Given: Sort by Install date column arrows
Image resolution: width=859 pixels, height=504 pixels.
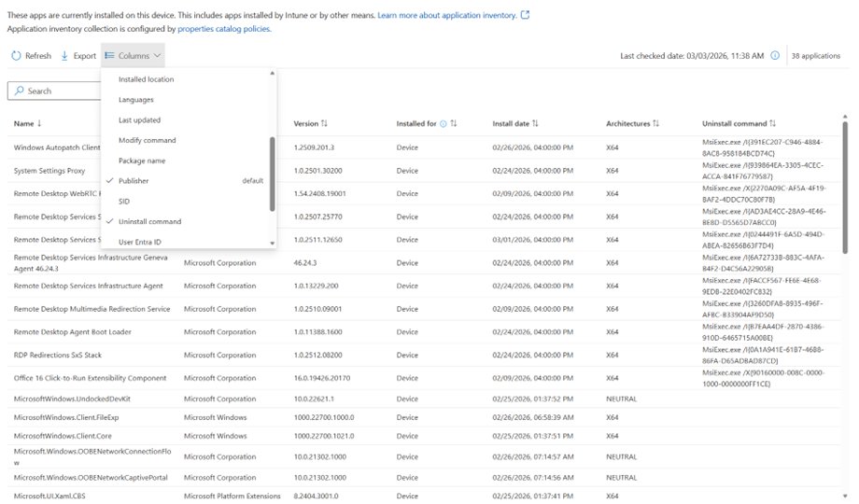Looking at the screenshot, I should click(x=535, y=123).
